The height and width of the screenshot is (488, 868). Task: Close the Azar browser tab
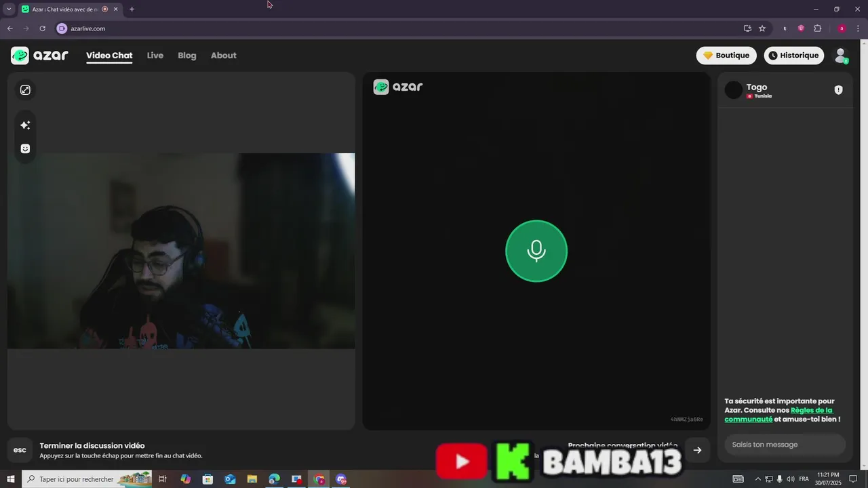pyautogui.click(x=115, y=9)
